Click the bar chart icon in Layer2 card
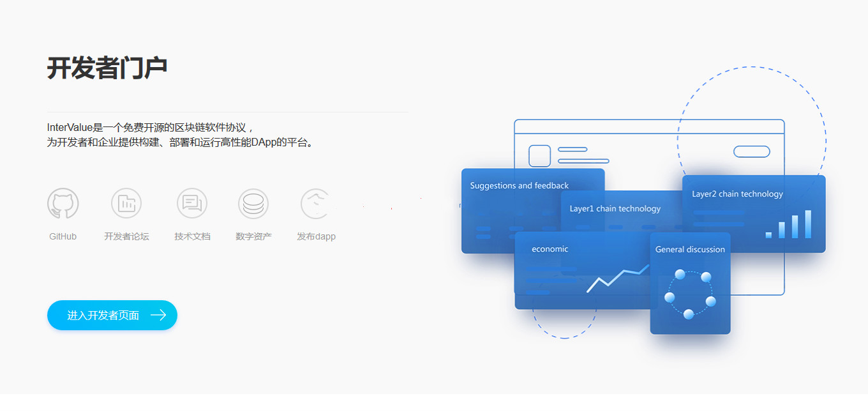 coord(789,224)
